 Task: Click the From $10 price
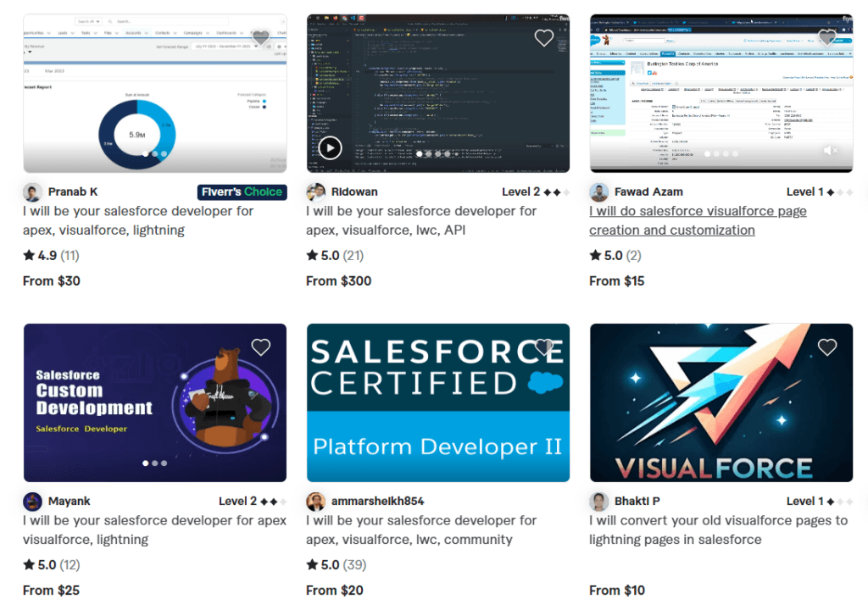(x=617, y=591)
